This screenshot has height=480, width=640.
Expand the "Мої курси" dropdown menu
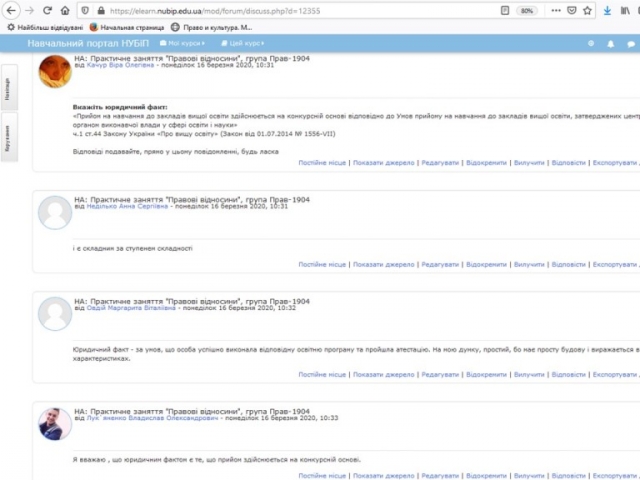(186, 44)
